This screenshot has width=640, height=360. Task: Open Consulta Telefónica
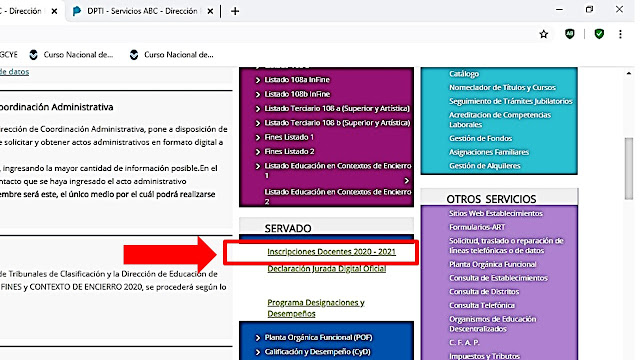482,305
